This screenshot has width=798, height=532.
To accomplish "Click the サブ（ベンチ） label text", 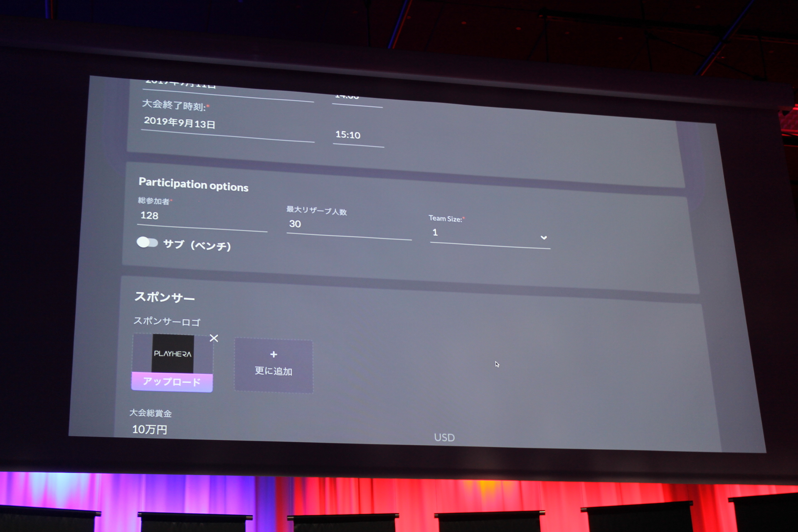I will pyautogui.click(x=197, y=245).
